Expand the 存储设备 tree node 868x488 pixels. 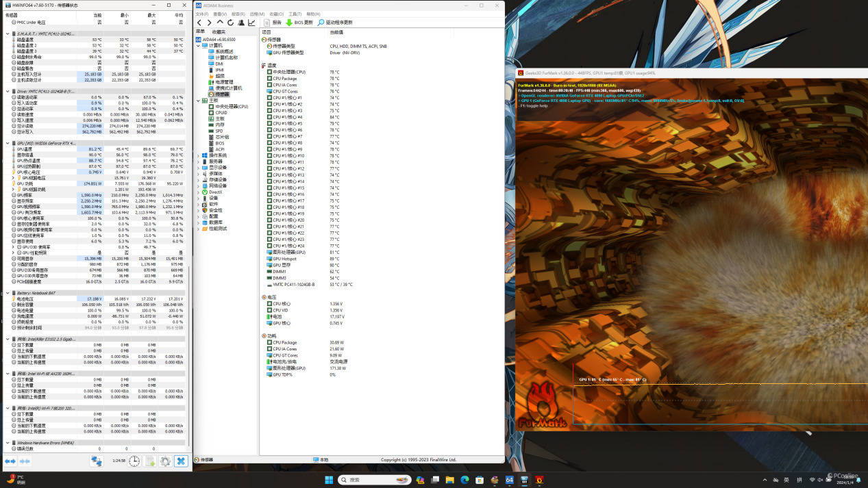tap(198, 180)
